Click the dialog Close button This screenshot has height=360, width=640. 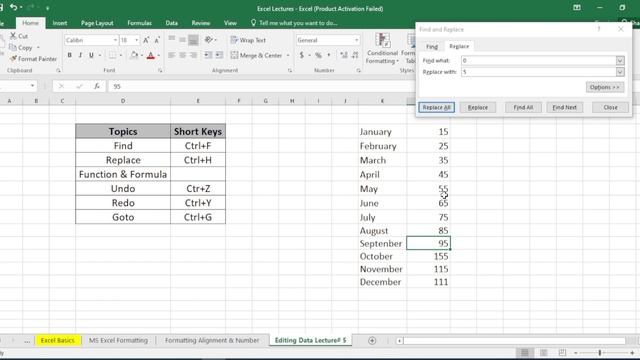(x=610, y=107)
